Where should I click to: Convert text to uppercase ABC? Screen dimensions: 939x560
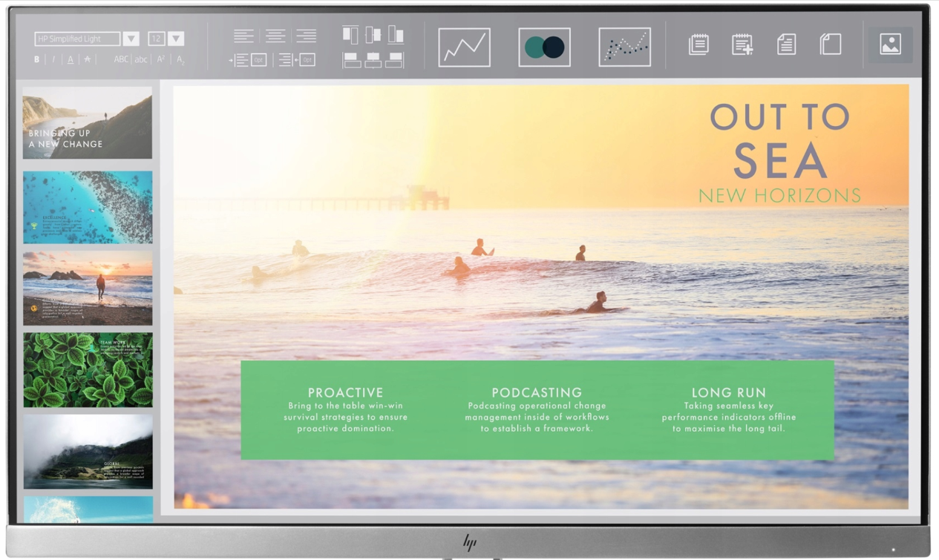point(121,59)
